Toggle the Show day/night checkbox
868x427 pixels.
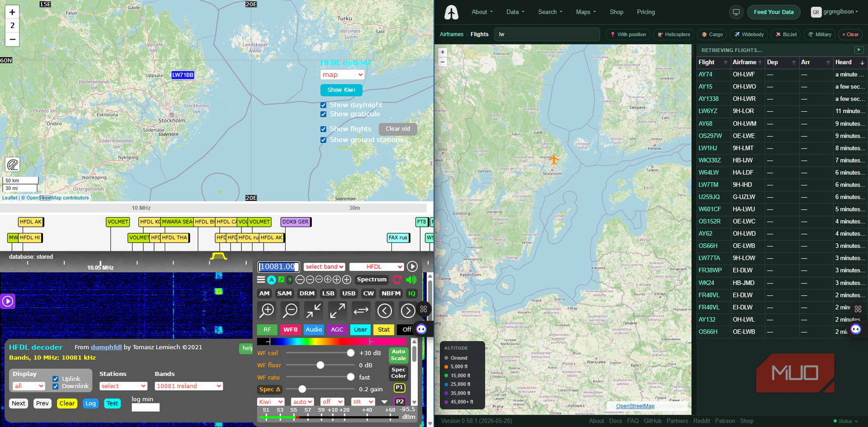coord(324,105)
